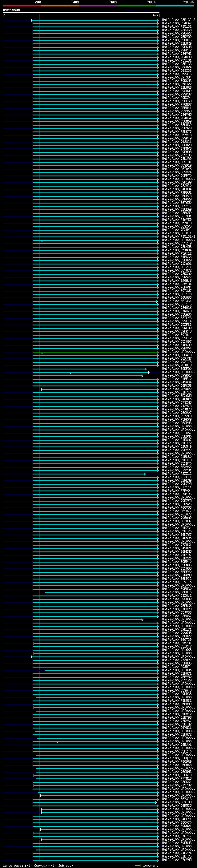Click the hit label UniRef100_Q94F47
Screen dimensions: 197x868
tap(177, 23)
